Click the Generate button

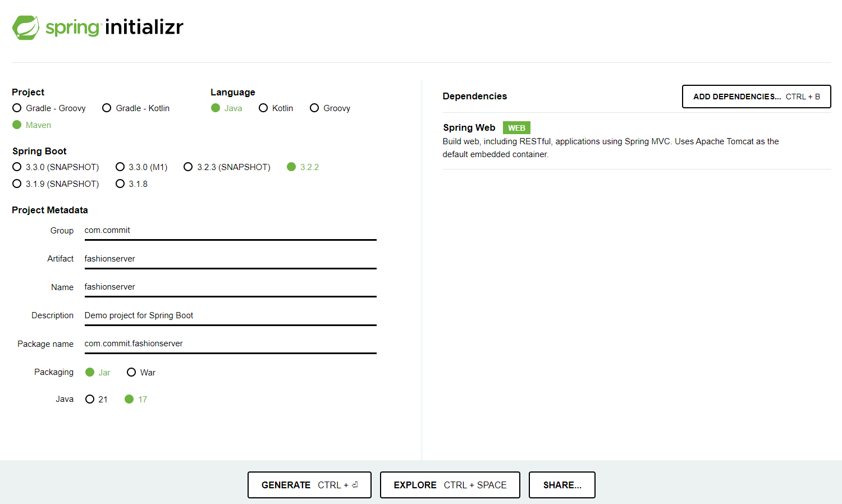(x=309, y=485)
